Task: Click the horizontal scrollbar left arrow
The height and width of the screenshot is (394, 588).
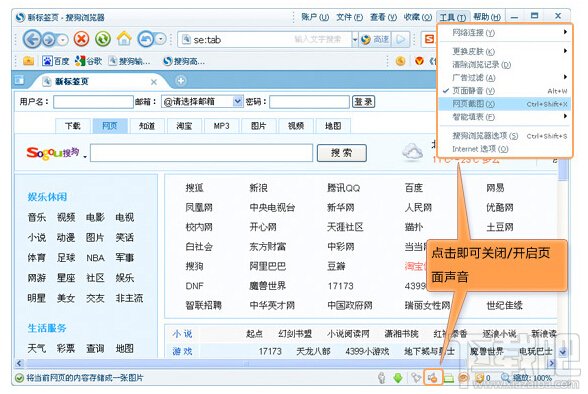Action: tap(20, 363)
